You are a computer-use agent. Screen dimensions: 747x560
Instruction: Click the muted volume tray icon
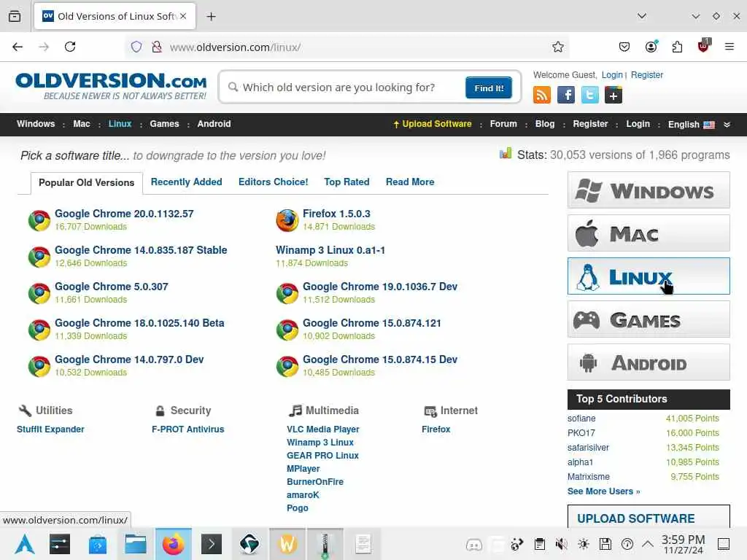562,544
